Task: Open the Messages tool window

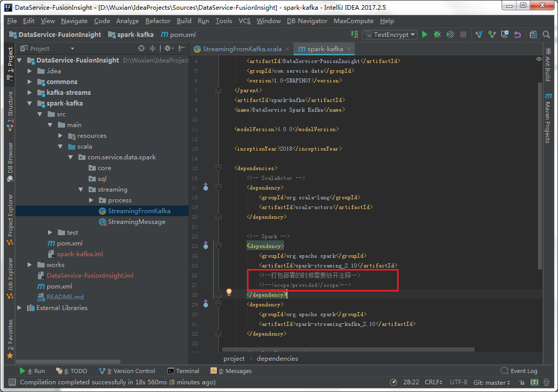Action: pyautogui.click(x=231, y=371)
